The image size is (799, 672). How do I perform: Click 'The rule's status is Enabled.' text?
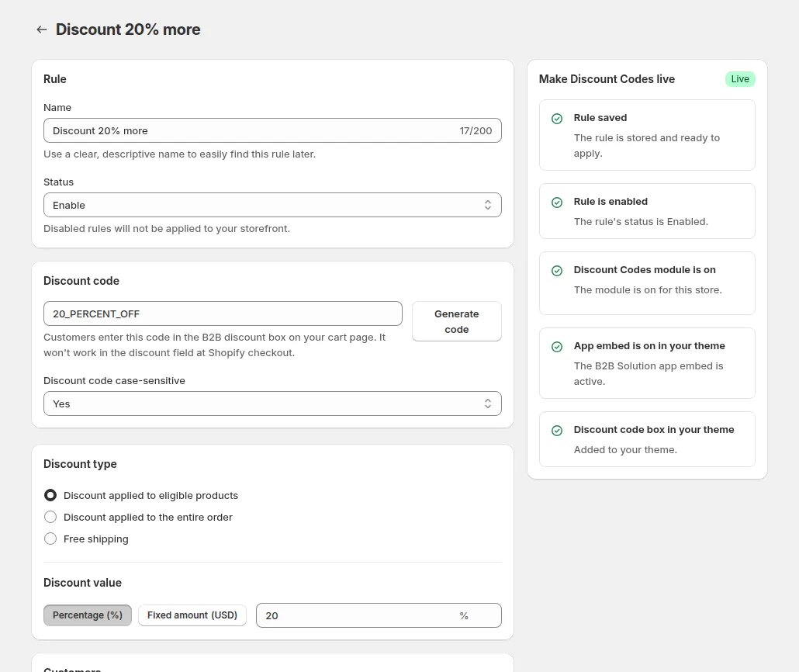[x=641, y=221]
